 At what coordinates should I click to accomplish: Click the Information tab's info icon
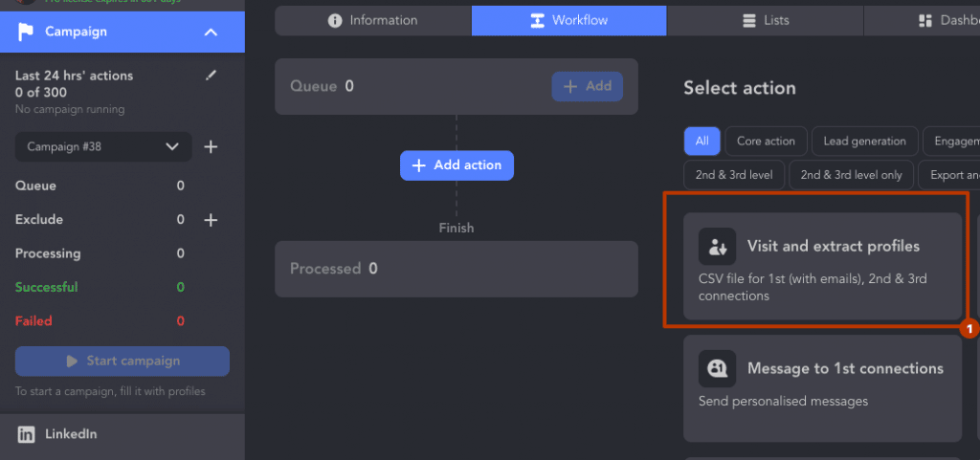click(335, 21)
